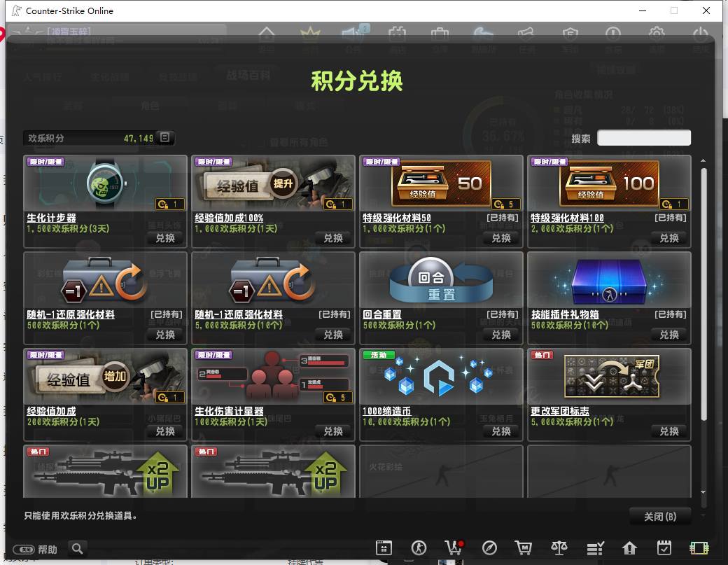Click the running soldier circle icon
Screen dimensions: 728x565
point(419,548)
